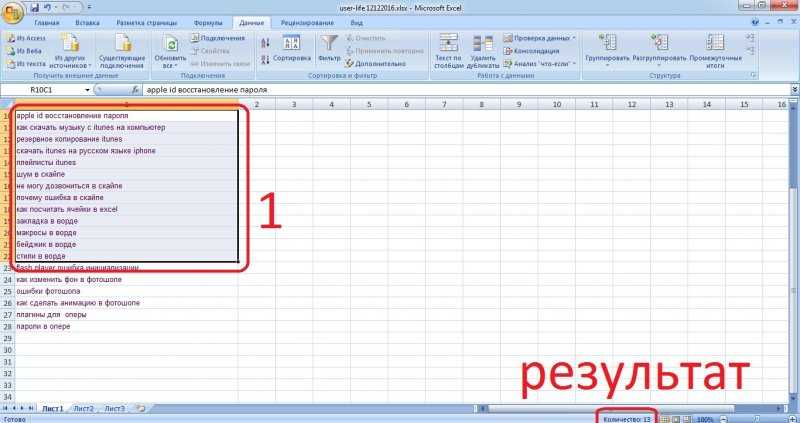Switch to the Вставка tab
800x423 pixels.
pos(87,23)
